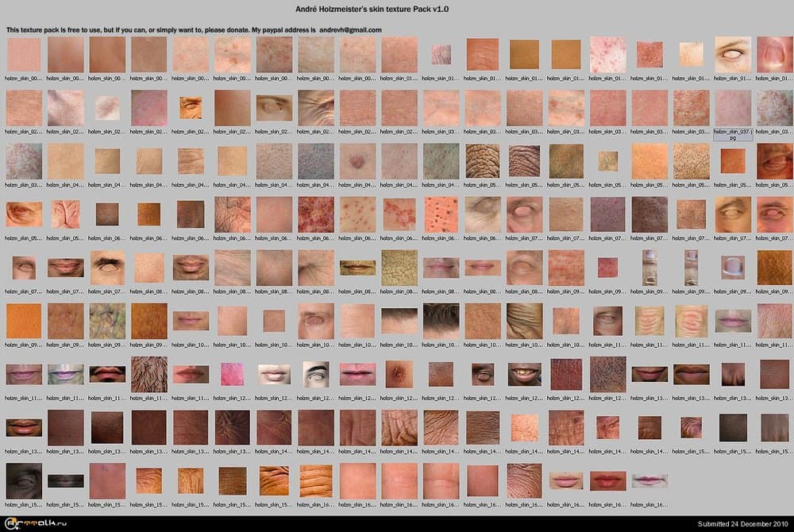Click the filename label under holzm_skin_037
This screenshot has width=794, height=532.
[x=732, y=132]
